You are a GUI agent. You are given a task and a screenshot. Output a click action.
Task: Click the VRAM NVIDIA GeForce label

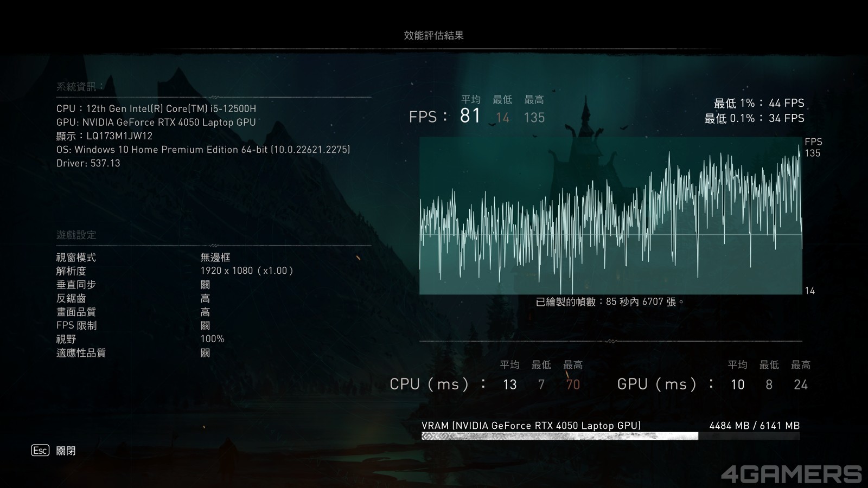531,426
